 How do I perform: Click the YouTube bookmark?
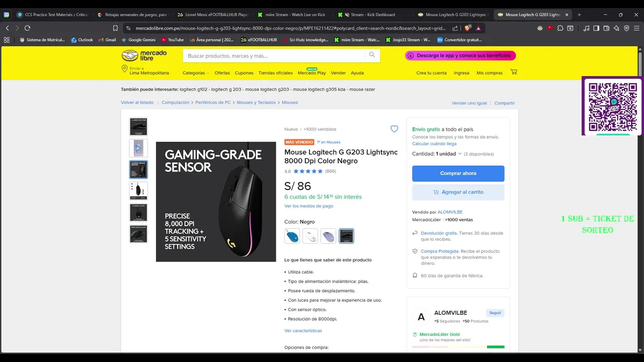click(x=172, y=40)
